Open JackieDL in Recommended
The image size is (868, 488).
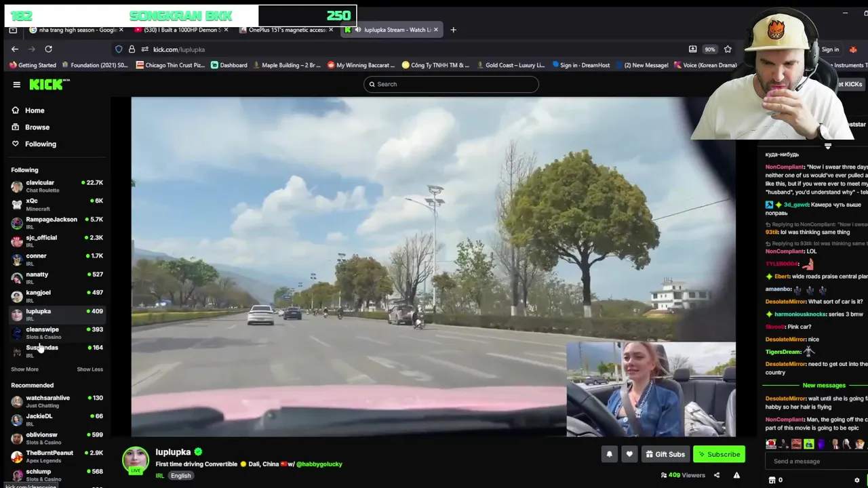tap(57, 420)
